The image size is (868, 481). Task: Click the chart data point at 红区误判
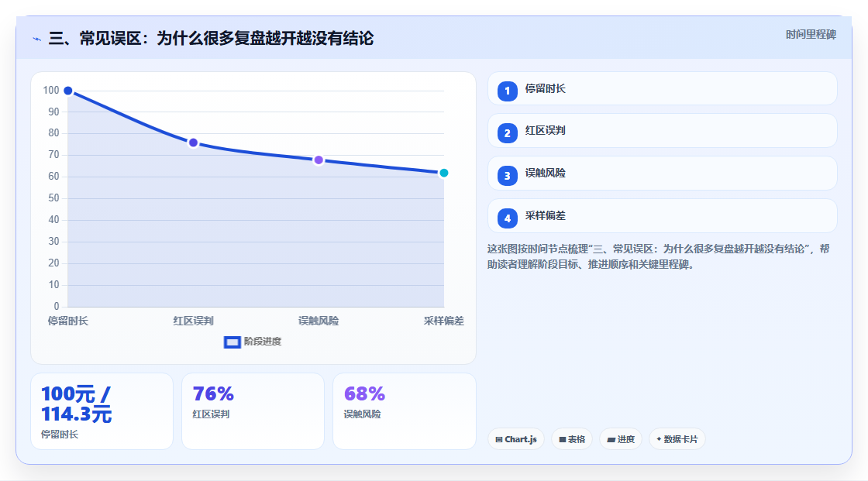click(193, 143)
